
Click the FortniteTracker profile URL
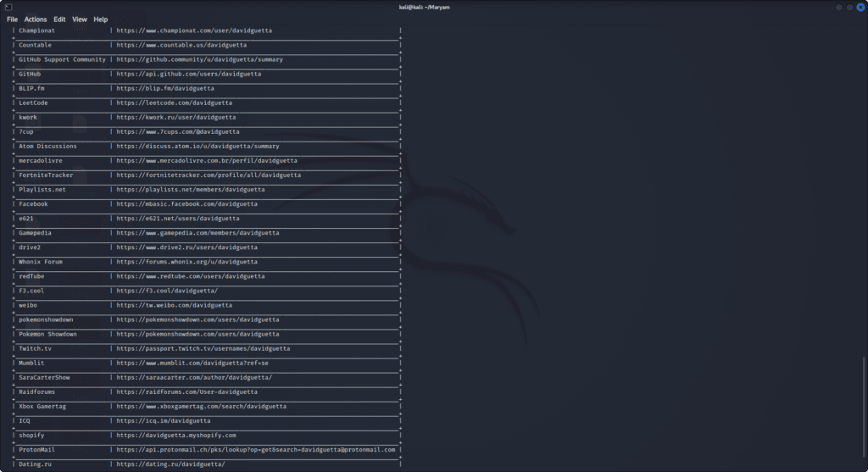[x=209, y=175]
